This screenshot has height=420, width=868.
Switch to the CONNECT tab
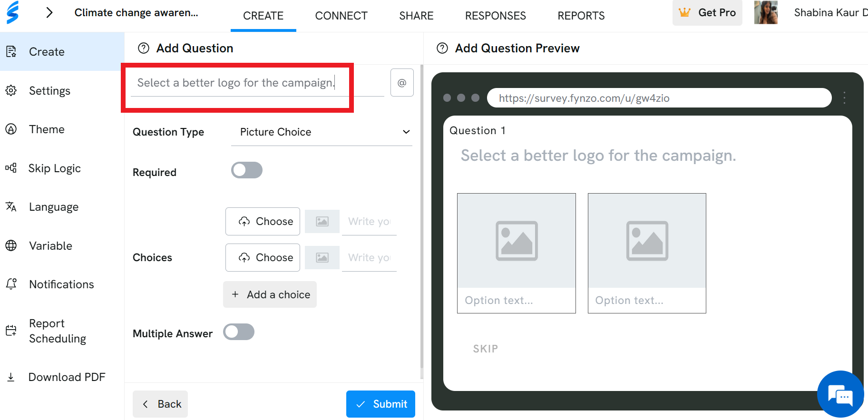pos(341,16)
